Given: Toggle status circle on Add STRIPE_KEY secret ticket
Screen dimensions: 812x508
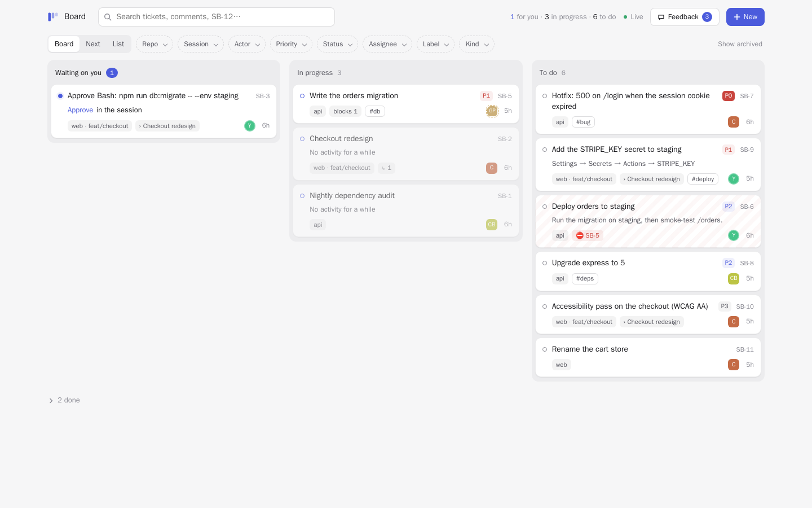Looking at the screenshot, I should click(545, 150).
